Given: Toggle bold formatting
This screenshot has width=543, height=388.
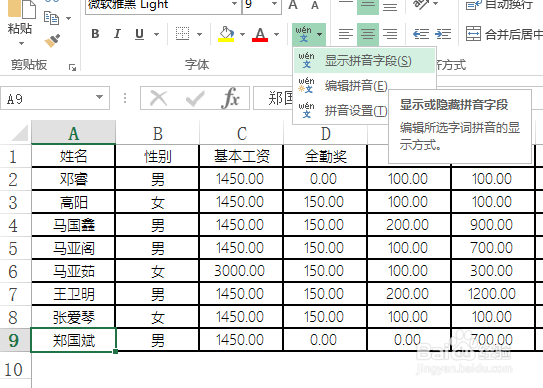Looking at the screenshot, I should pyautogui.click(x=95, y=34).
